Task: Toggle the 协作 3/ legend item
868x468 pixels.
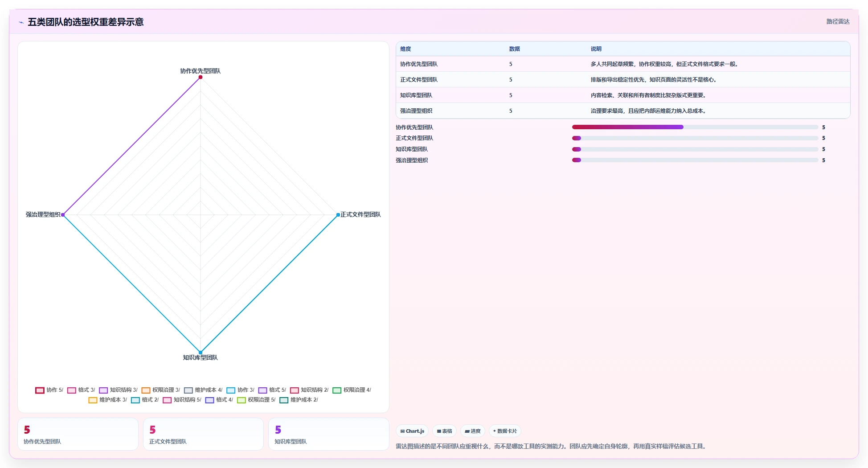Action: pos(240,390)
